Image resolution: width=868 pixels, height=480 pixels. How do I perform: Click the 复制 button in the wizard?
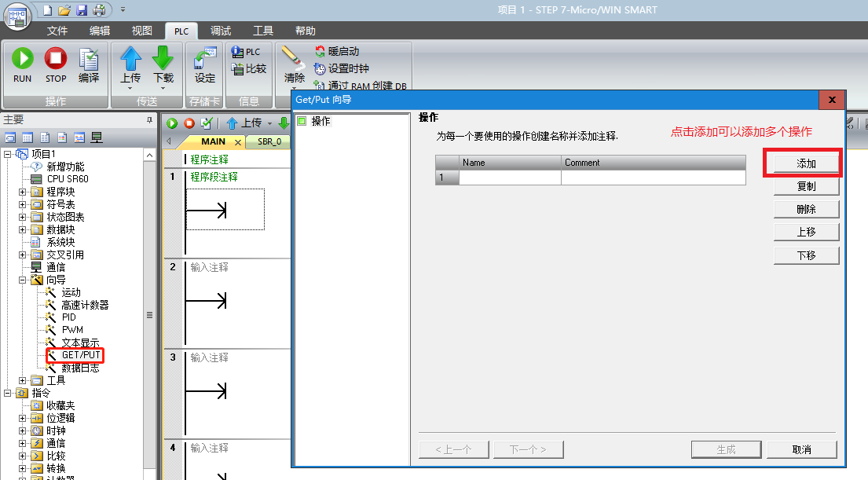(806, 186)
